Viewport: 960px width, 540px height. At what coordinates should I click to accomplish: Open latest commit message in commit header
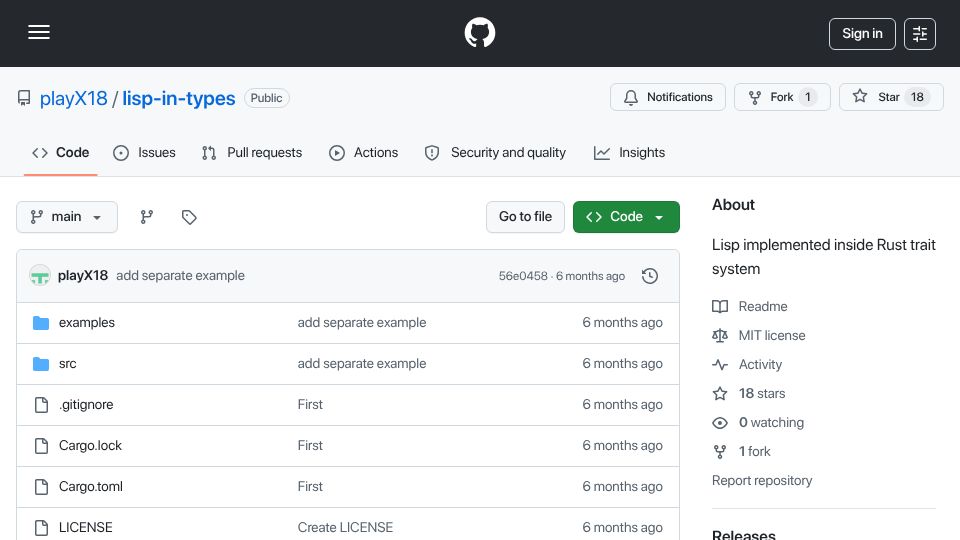[181, 276]
